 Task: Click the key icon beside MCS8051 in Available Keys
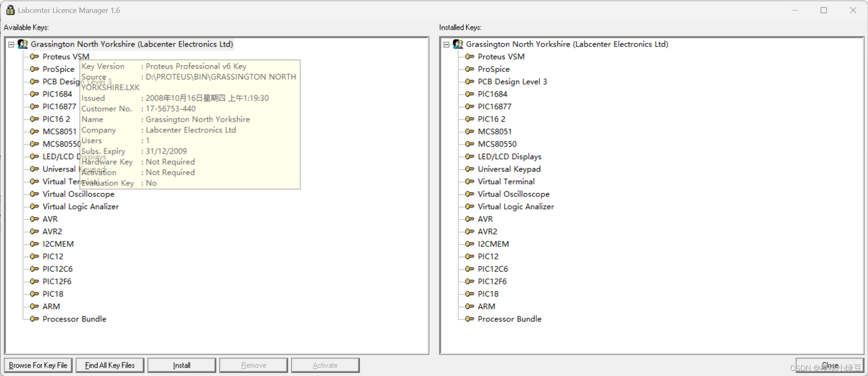click(x=35, y=132)
